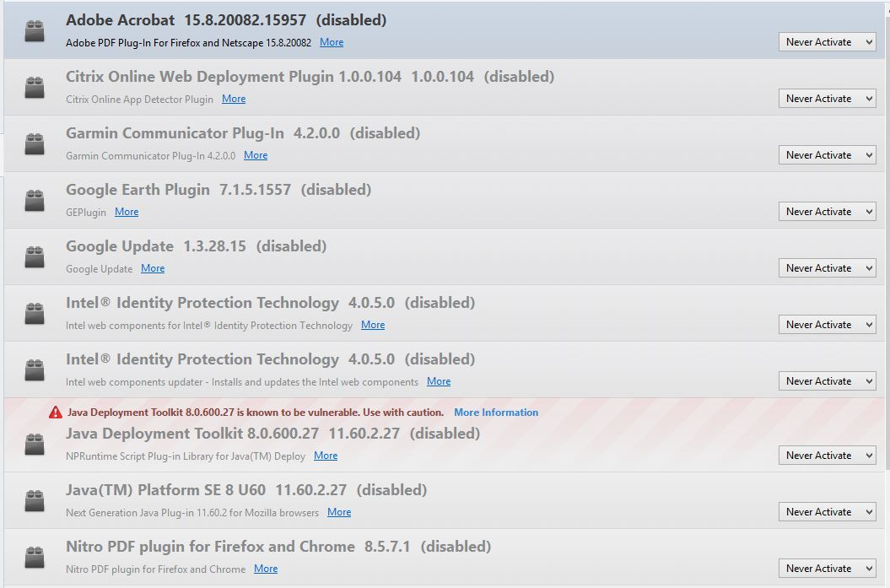Open activation dropdown for Intel web components
Viewport: 890px width, 588px height.
point(827,325)
